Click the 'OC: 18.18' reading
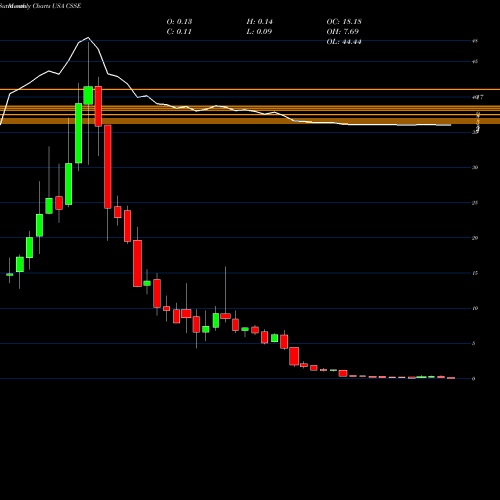Viewport: 500px width, 500px height. point(344,21)
